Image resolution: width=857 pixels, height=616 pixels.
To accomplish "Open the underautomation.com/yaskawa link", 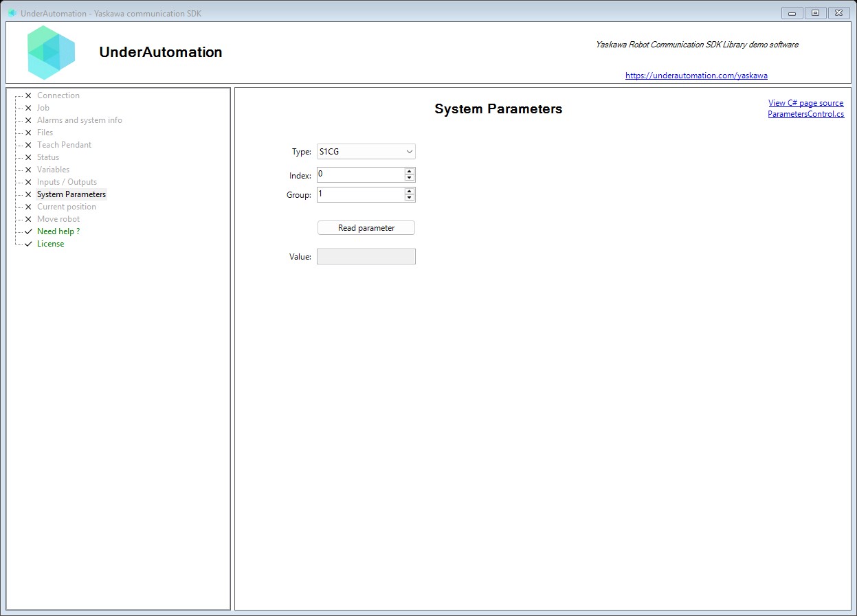I will click(x=696, y=76).
